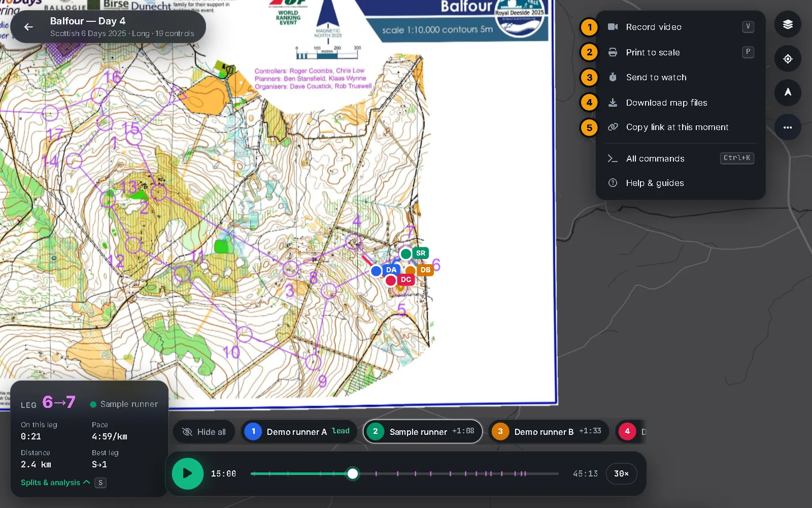812x508 pixels.
Task: Click the distance value 2.4 km
Action: point(36,464)
